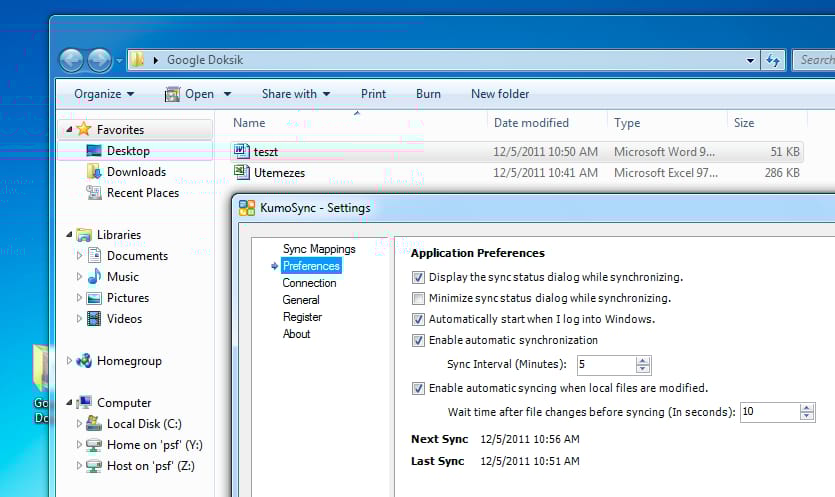Uncheck Display the sync status dialog checkbox
Image resolution: width=835 pixels, height=497 pixels.
(418, 278)
